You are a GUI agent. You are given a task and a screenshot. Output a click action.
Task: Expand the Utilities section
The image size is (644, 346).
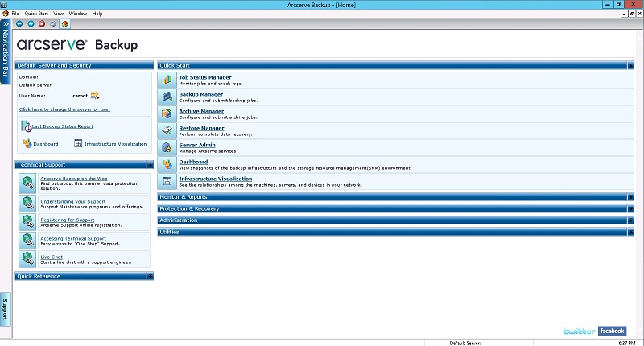point(630,232)
